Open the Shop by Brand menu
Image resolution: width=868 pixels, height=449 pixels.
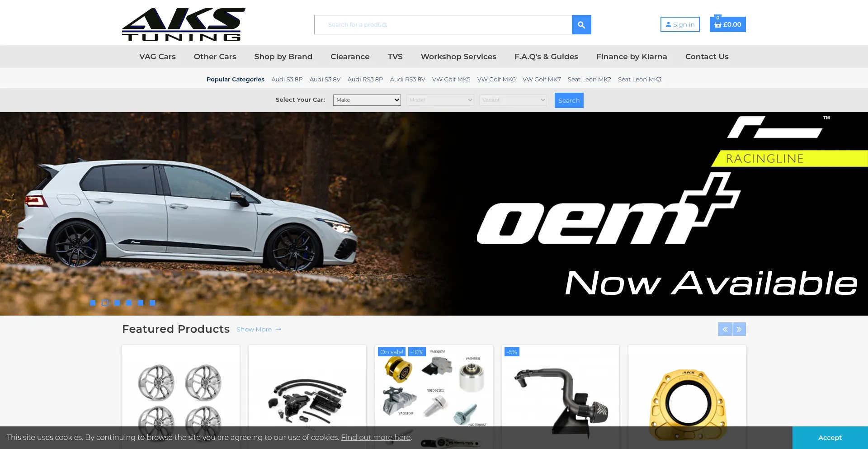pyautogui.click(x=283, y=57)
